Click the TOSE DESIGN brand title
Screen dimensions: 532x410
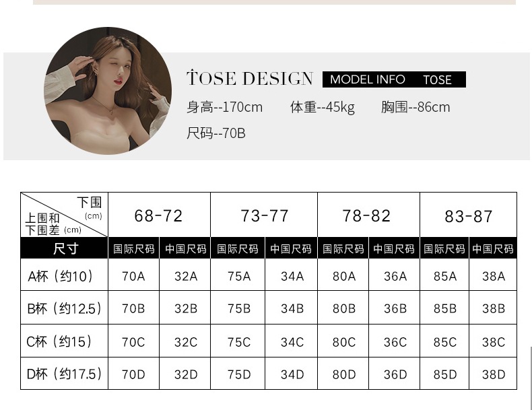click(x=249, y=79)
